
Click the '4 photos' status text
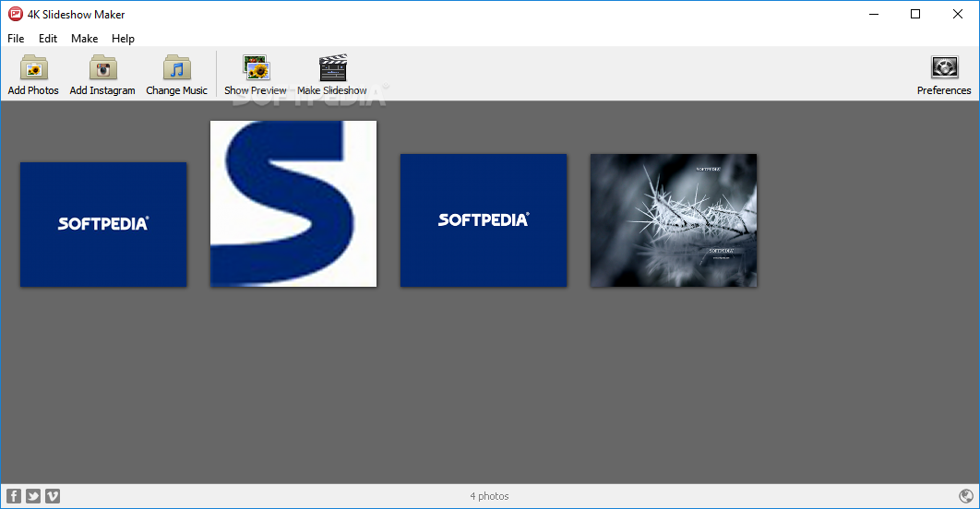tap(489, 496)
